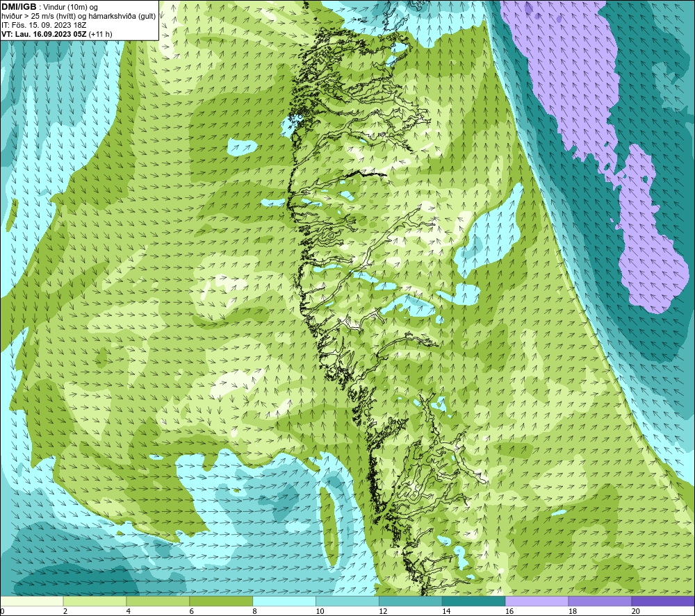
Task: Select the 12–14 m/s teal swatch
Action: tap(411, 601)
